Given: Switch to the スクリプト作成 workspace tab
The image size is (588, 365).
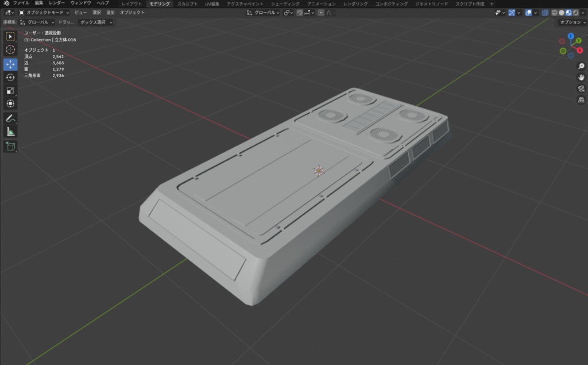Looking at the screenshot, I should pos(470,4).
